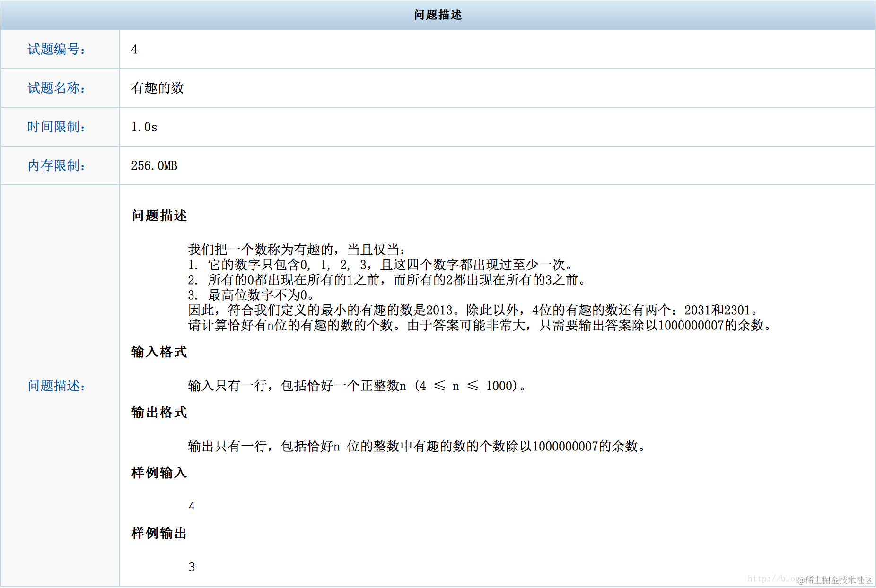Click the memory limit value 256.0MB
This screenshot has height=588, width=876.
tap(154, 165)
